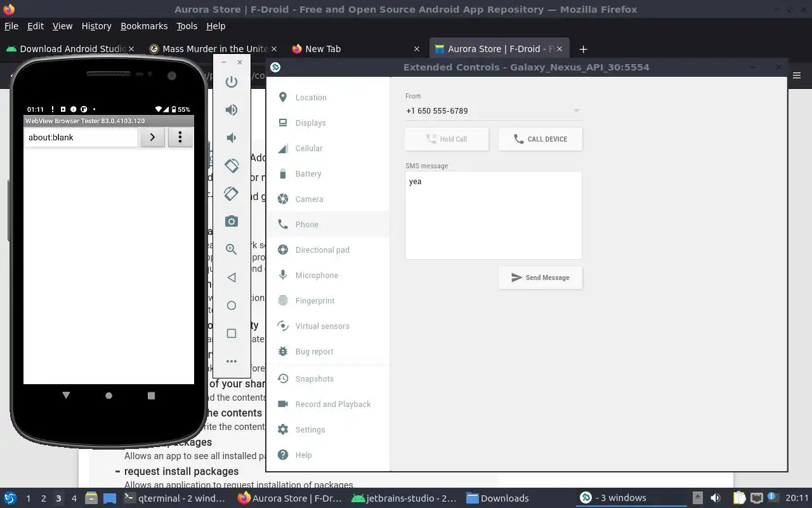Open Firefox Edit menu
The width and height of the screenshot is (812, 508).
[x=36, y=26]
